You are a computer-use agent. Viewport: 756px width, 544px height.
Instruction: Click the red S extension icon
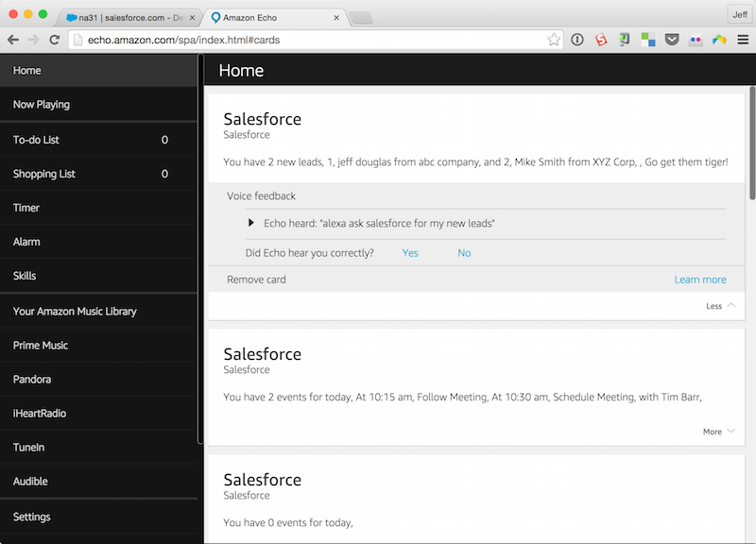(x=601, y=40)
